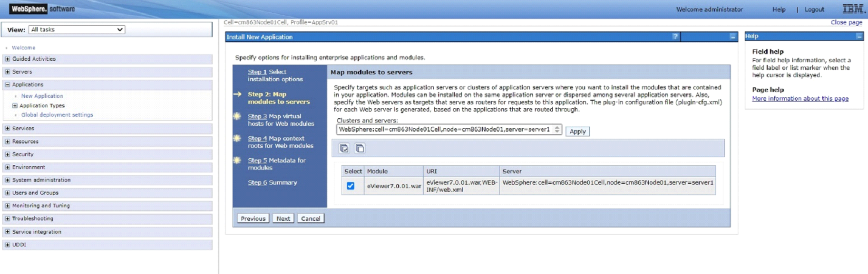
Task: Expand the Guided Activities section
Action: pyautogui.click(x=7, y=59)
